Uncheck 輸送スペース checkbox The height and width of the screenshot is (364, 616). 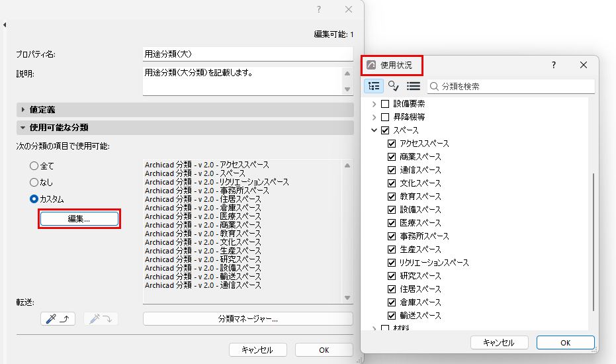click(x=391, y=316)
